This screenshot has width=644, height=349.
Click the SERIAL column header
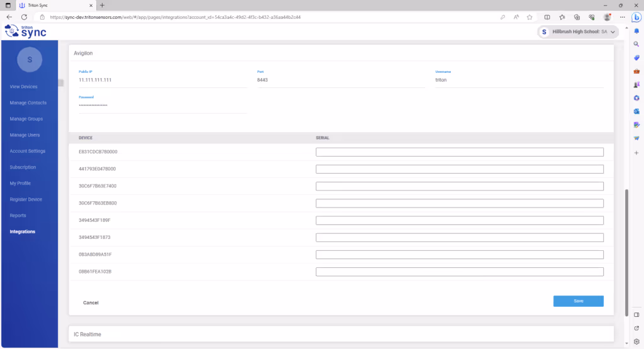(x=323, y=138)
